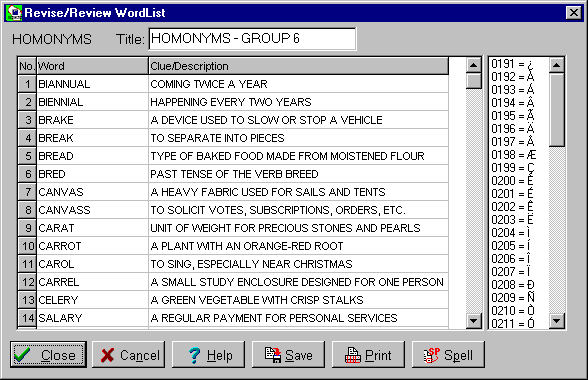Click the application icon in the title bar
This screenshot has width=588, height=380.
click(14, 13)
